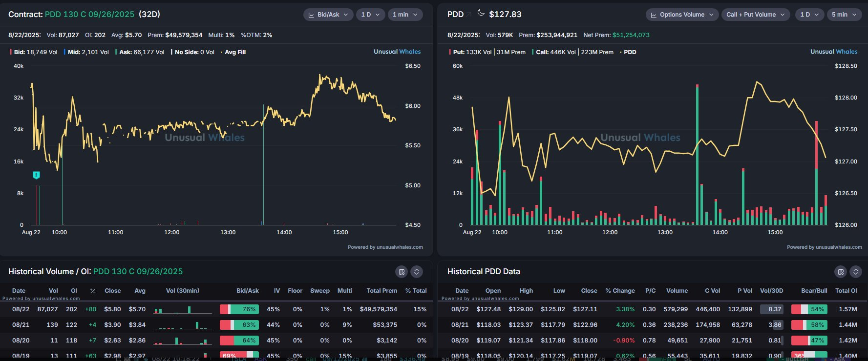868x361 pixels.
Task: Toggle the Mid volume series in legend
Action: (x=86, y=52)
